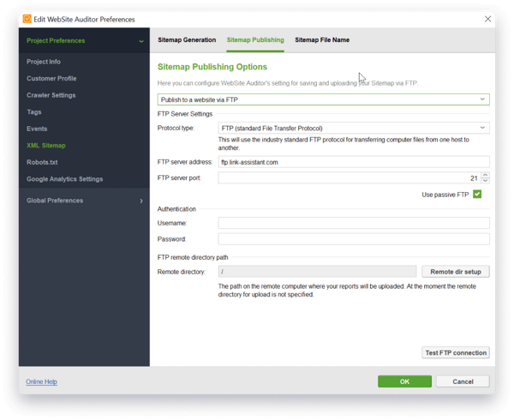The height and width of the screenshot is (420, 514).
Task: Click the FTP server address field
Action: (x=353, y=161)
